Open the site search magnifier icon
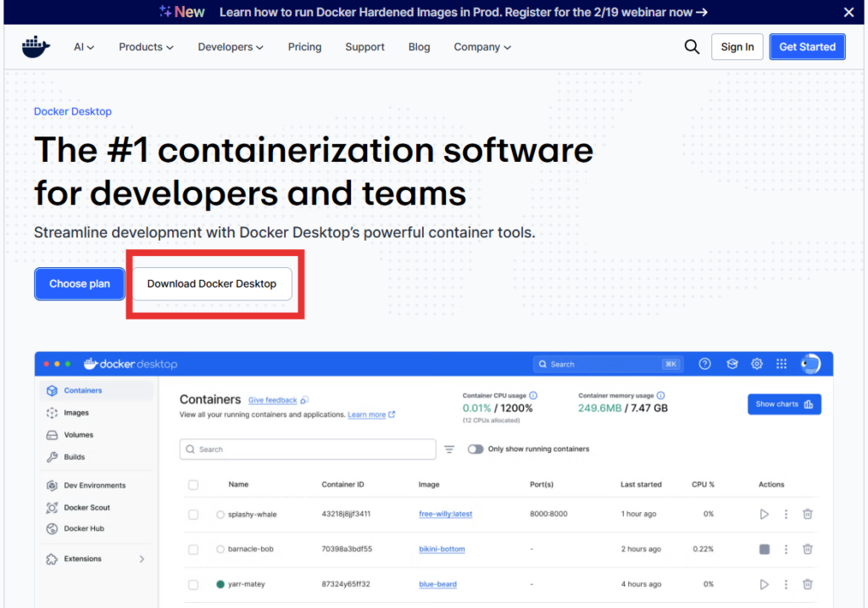Viewport: 868px width, 608px height. point(692,47)
